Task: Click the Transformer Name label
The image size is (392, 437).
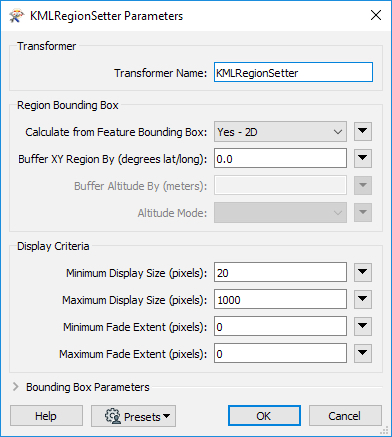Action: 160,73
